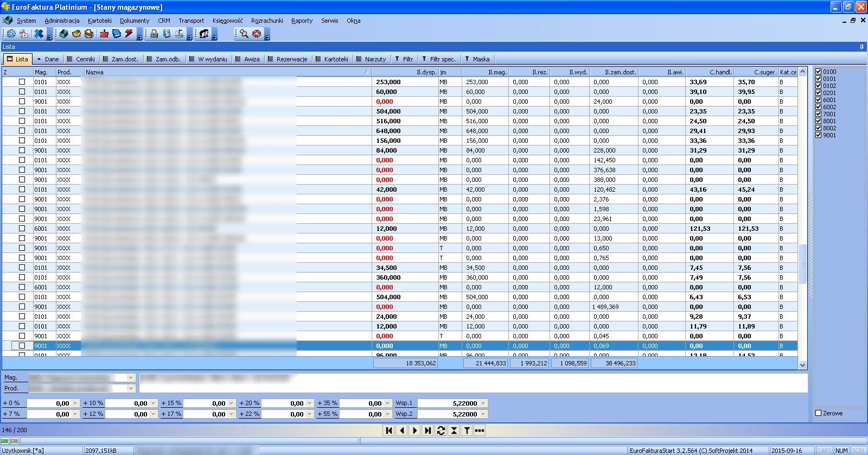
Task: Click the sailing ship toolbar icon
Action: tap(179, 34)
